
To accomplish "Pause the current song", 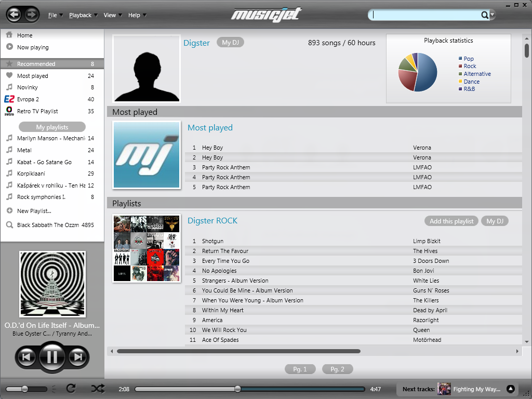I will click(x=52, y=357).
